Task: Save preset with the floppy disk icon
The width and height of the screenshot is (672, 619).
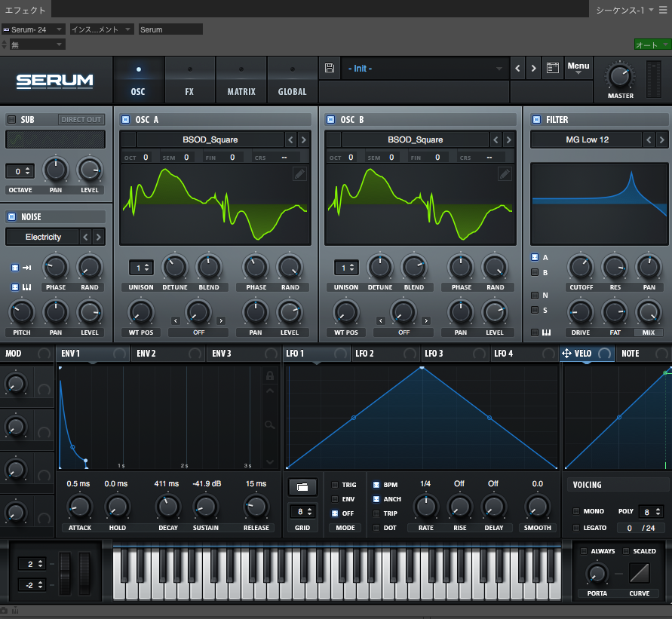Action: 329,68
